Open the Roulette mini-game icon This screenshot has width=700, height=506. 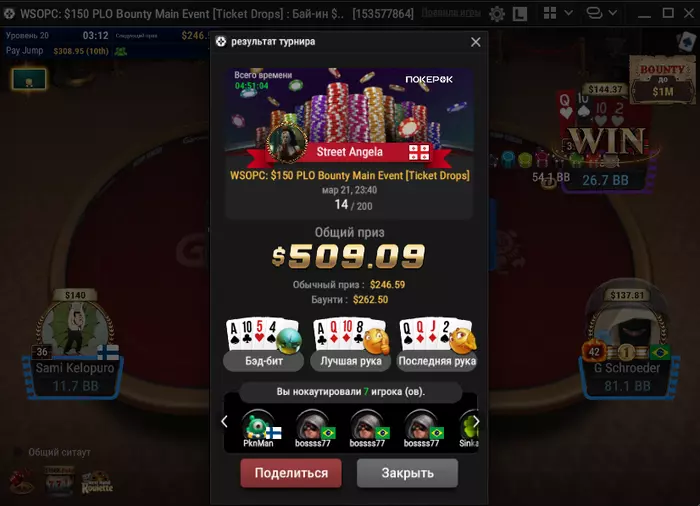pyautogui.click(x=97, y=482)
